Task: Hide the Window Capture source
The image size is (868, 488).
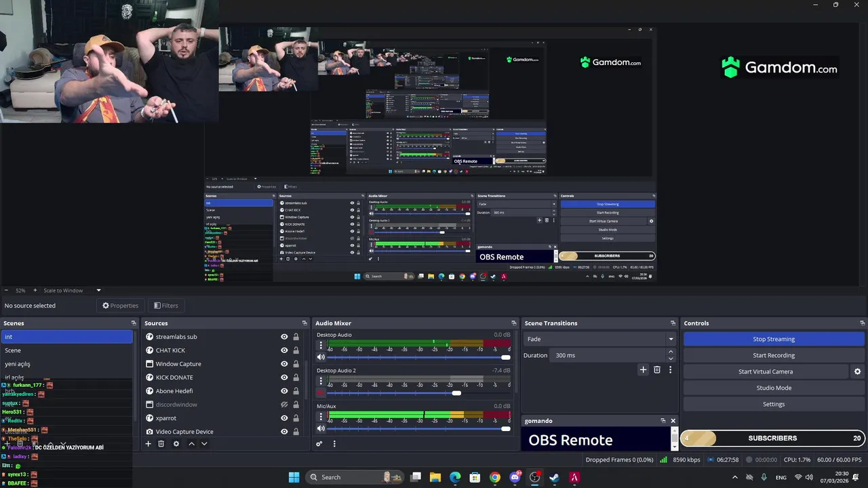Action: pyautogui.click(x=284, y=364)
